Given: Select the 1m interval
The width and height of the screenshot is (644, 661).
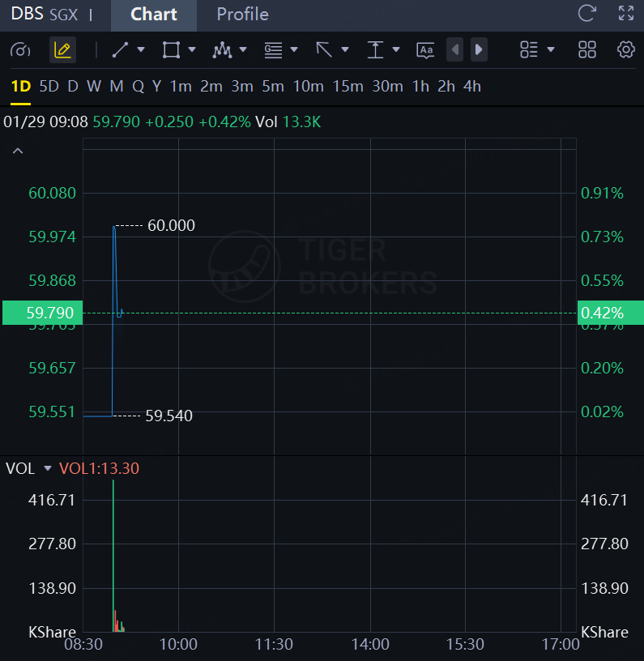Looking at the screenshot, I should coord(181,87).
